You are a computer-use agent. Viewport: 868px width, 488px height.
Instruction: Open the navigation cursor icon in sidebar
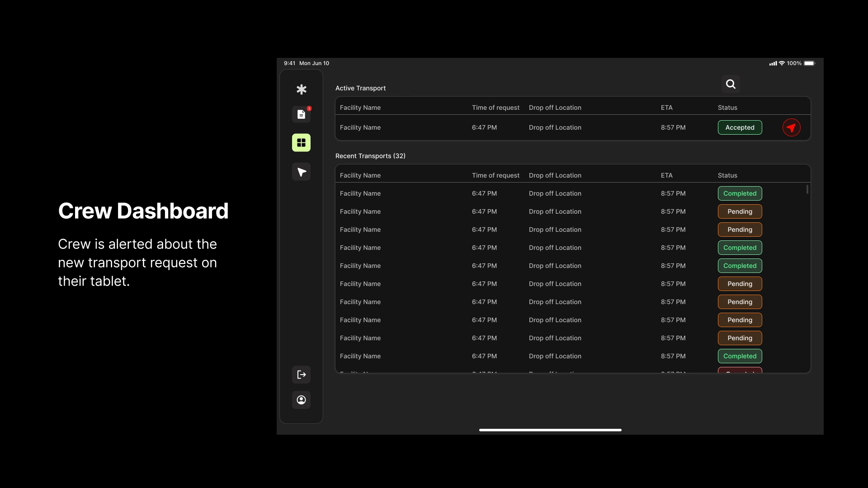(x=302, y=172)
